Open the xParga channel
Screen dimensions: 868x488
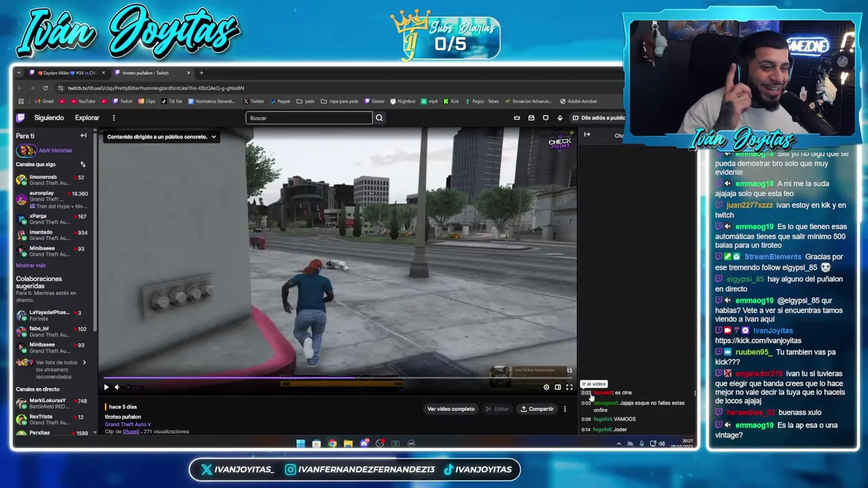point(53,219)
